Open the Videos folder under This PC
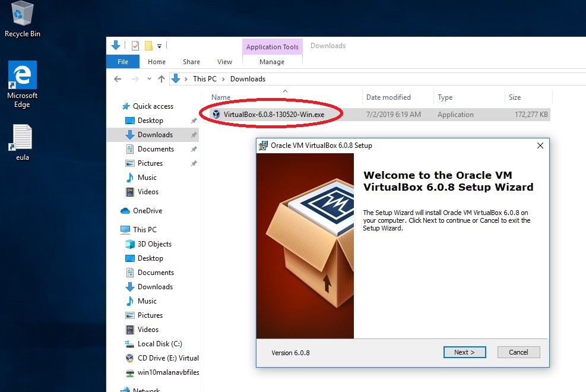The image size is (586, 392). pos(147,329)
